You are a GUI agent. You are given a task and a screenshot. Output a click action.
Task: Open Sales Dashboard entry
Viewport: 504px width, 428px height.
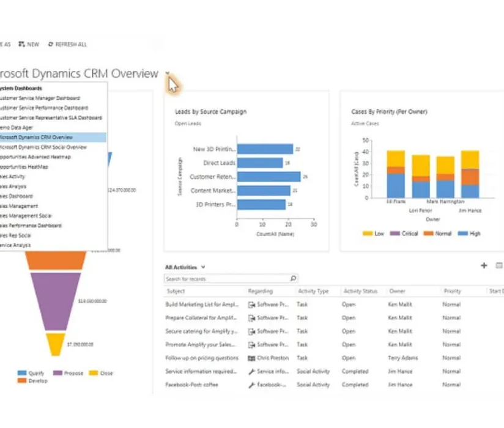(x=17, y=196)
